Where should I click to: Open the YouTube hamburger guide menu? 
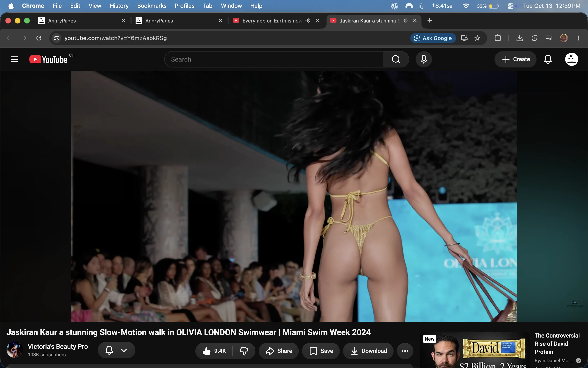[x=14, y=59]
